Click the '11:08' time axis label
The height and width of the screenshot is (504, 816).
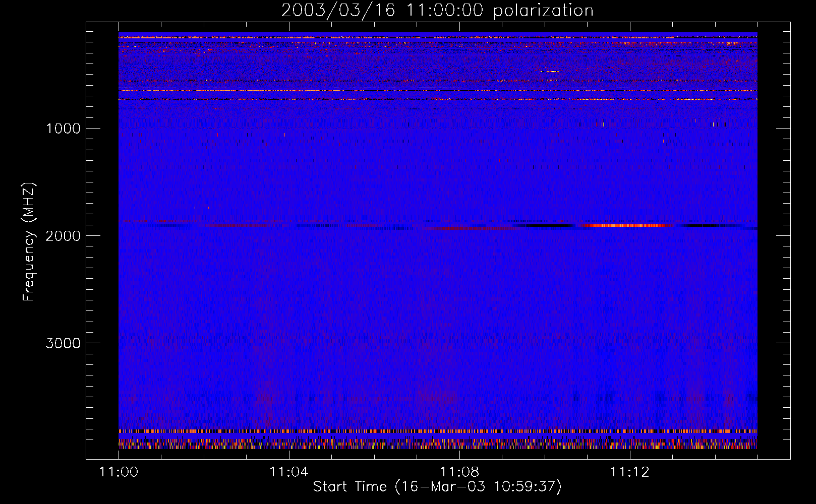[x=459, y=472]
